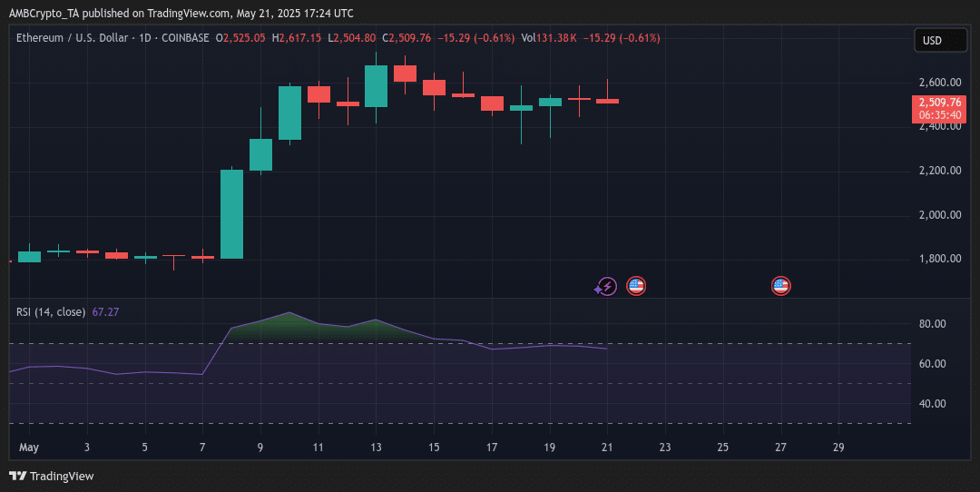Click the RSI line peak near May 10
Image resolution: width=980 pixels, height=492 pixels.
pos(289,312)
